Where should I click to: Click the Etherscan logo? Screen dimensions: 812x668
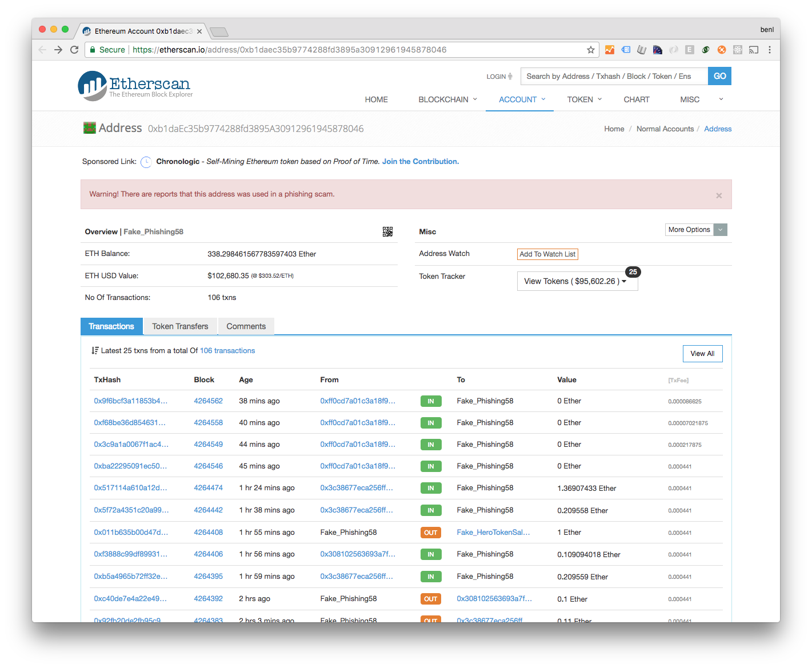135,86
